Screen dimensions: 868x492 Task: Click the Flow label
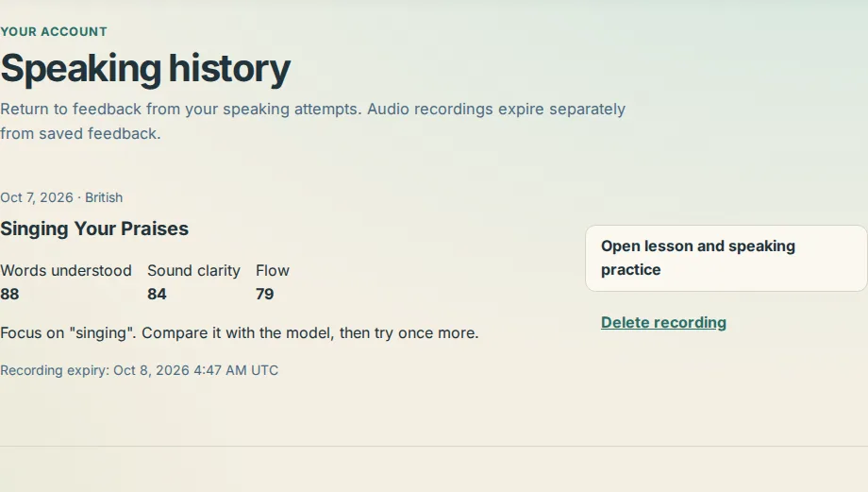point(273,270)
